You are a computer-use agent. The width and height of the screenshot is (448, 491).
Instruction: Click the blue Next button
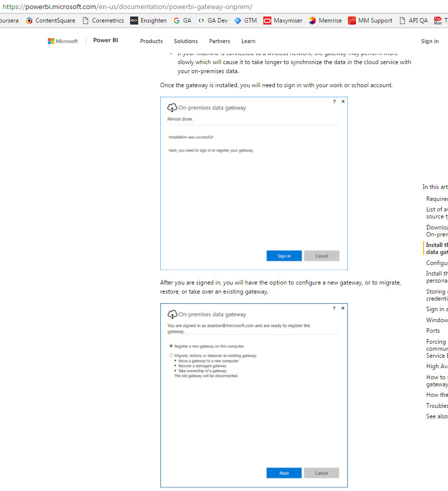click(x=284, y=473)
